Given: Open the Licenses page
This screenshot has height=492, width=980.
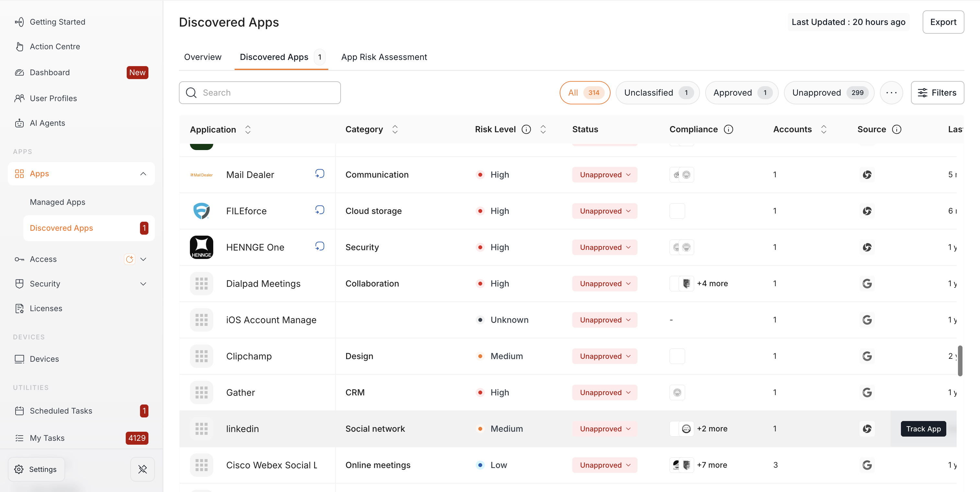Looking at the screenshot, I should [38, 308].
